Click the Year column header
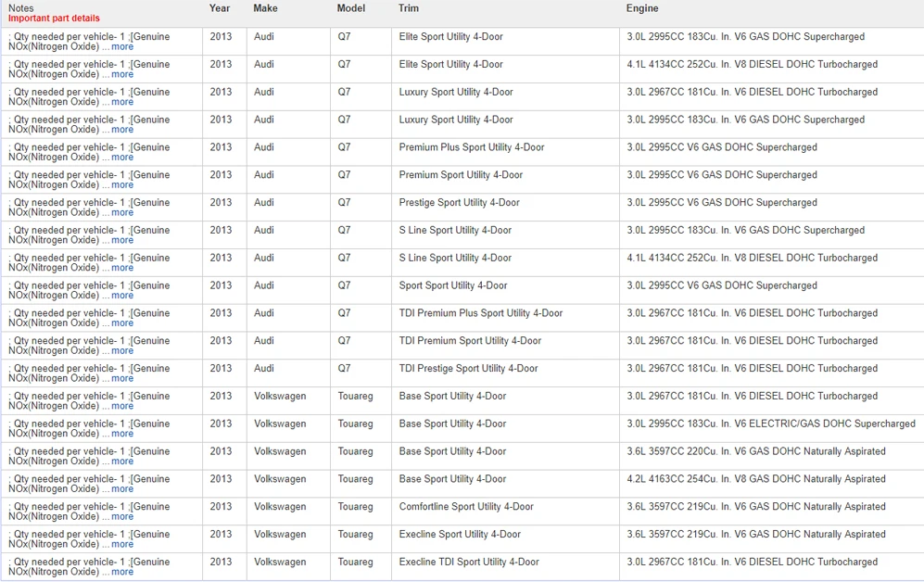This screenshot has height=582, width=924. [220, 8]
